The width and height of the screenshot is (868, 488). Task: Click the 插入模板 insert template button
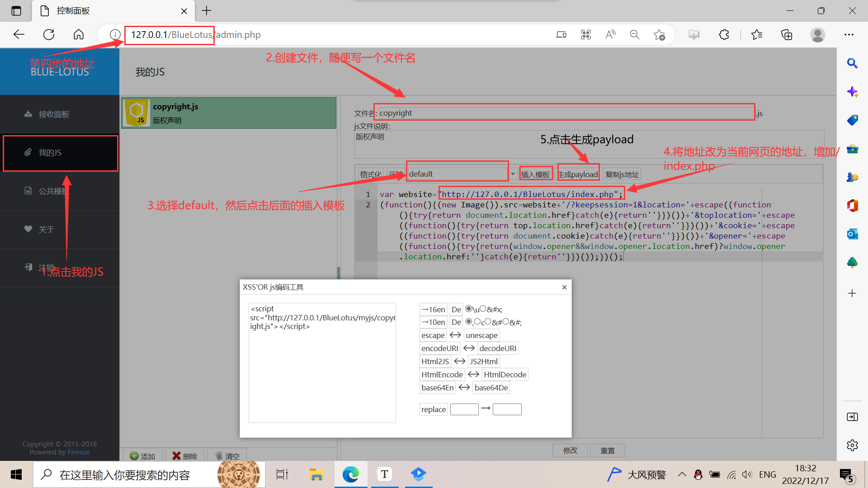[535, 174]
